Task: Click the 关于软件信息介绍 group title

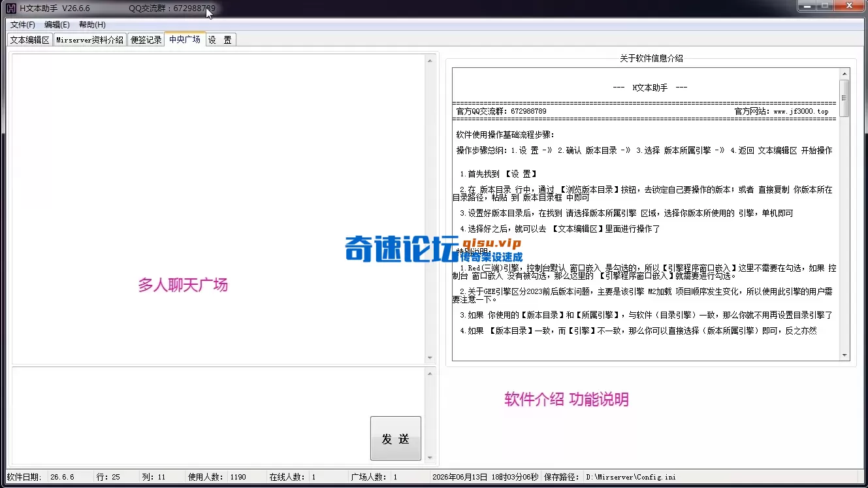Action: [x=651, y=58]
